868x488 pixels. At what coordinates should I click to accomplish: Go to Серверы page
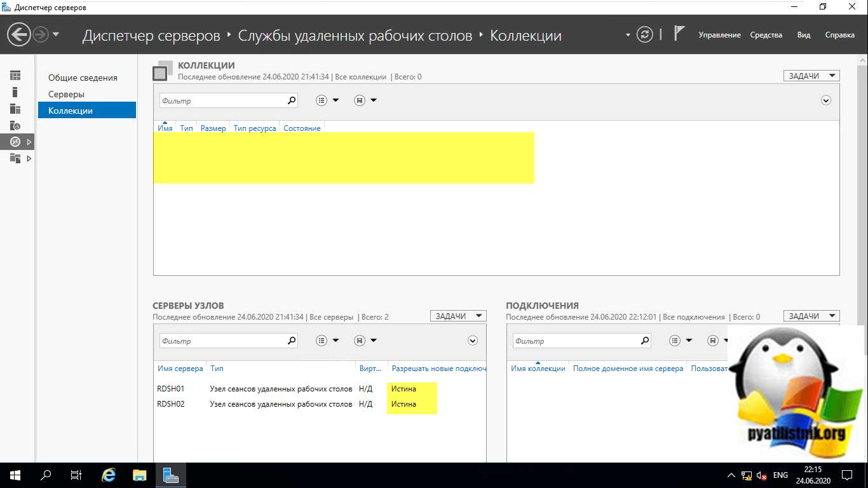click(x=66, y=94)
